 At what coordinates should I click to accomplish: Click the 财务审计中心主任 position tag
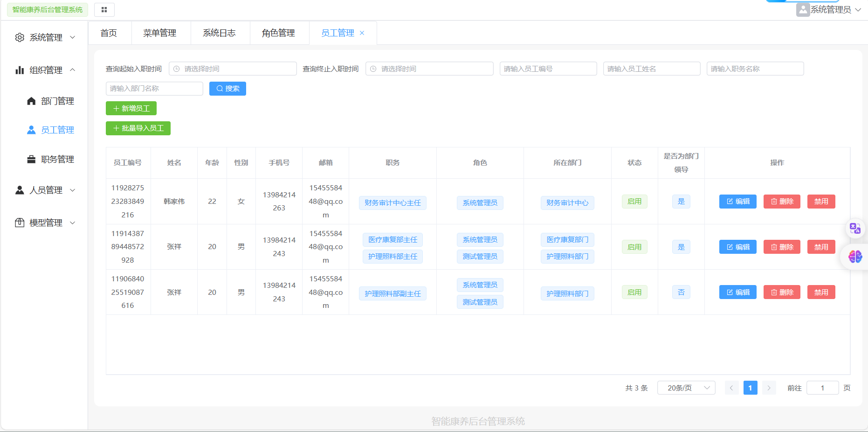pos(393,203)
